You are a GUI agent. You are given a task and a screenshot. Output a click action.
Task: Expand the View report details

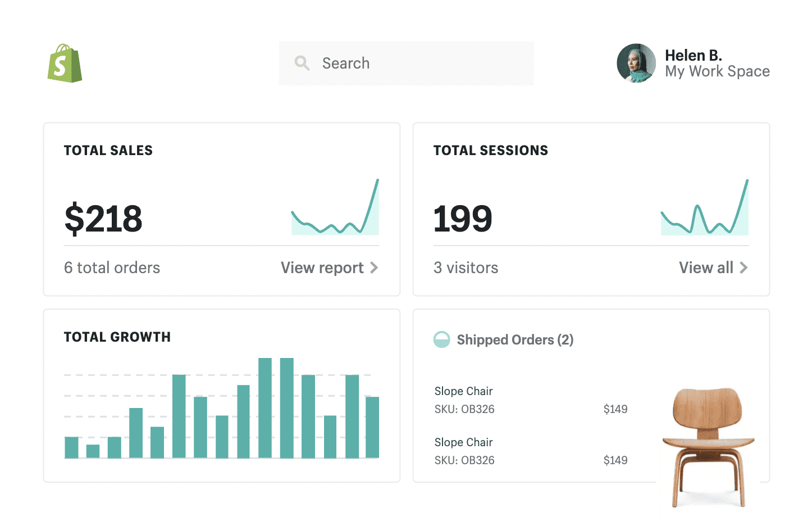322,267
